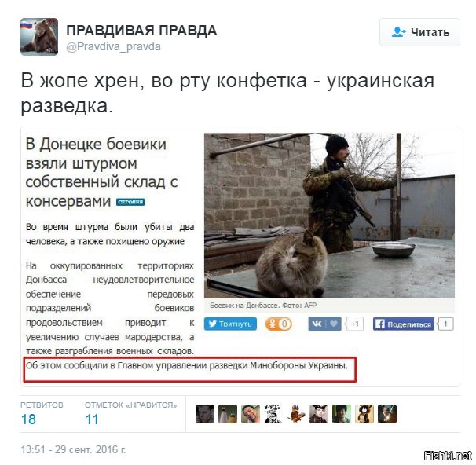Image resolution: width=476 pixels, height=465 pixels.
Task: Open the third liker's smiling face avatar
Action: (251, 414)
